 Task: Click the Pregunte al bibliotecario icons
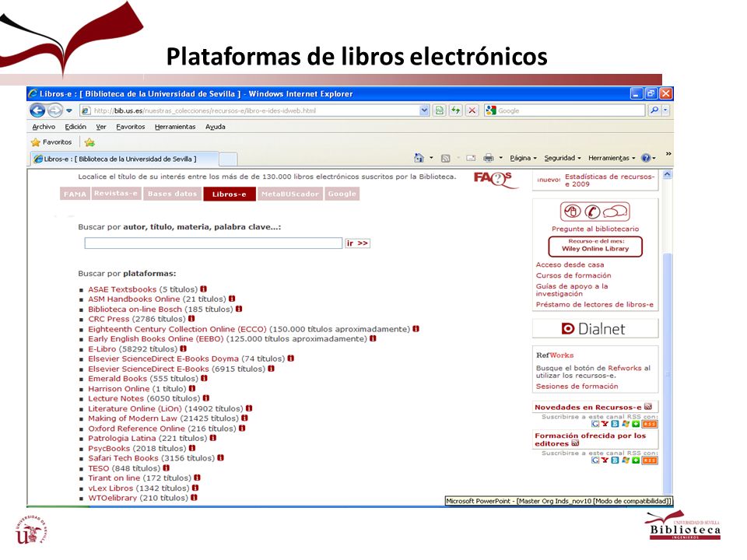click(594, 212)
